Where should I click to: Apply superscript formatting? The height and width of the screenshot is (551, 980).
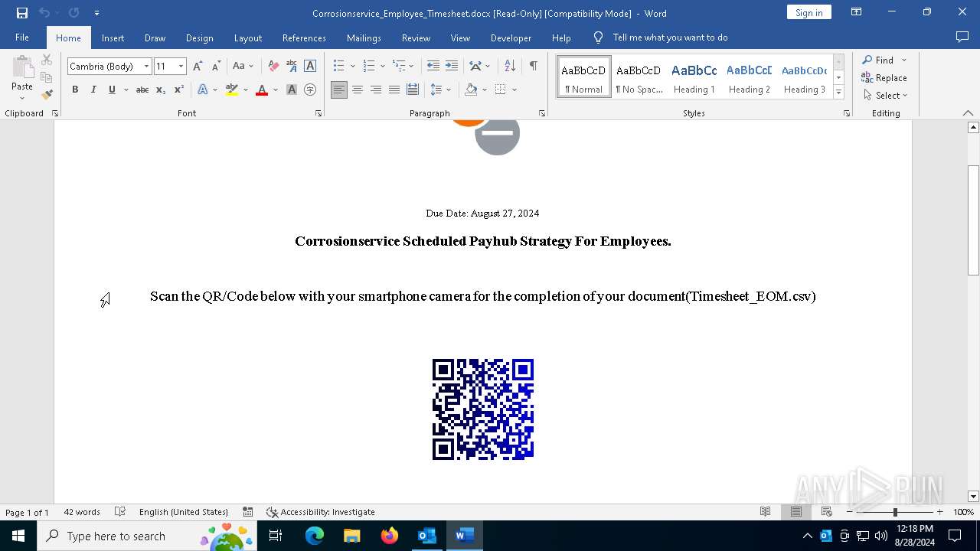tap(179, 90)
